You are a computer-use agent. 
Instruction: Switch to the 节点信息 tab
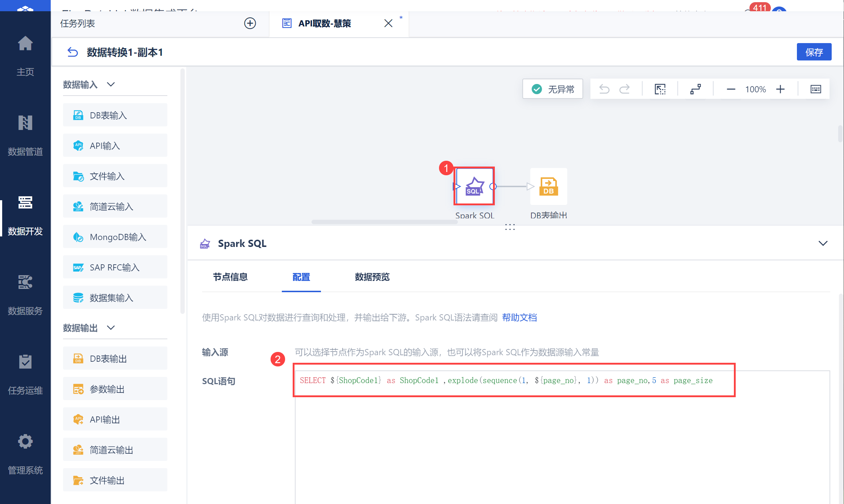[x=230, y=277]
